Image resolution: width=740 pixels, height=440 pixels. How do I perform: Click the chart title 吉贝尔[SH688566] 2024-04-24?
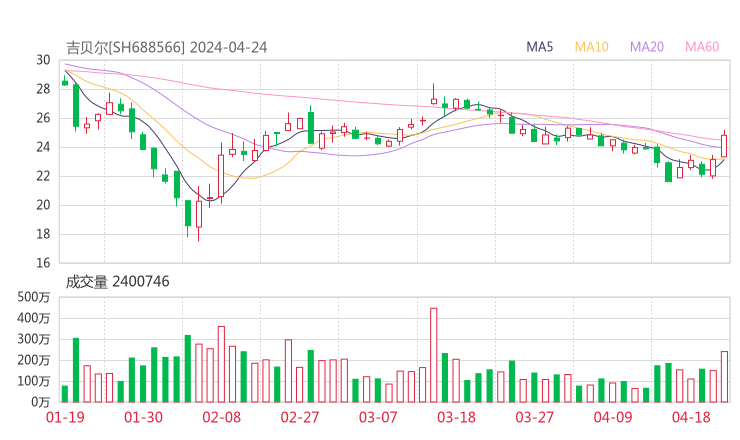point(167,48)
